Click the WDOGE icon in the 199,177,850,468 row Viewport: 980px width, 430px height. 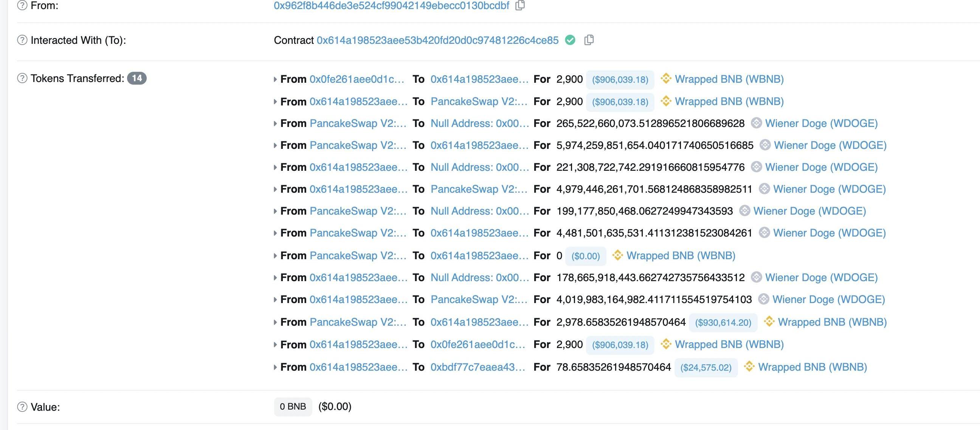pos(744,210)
